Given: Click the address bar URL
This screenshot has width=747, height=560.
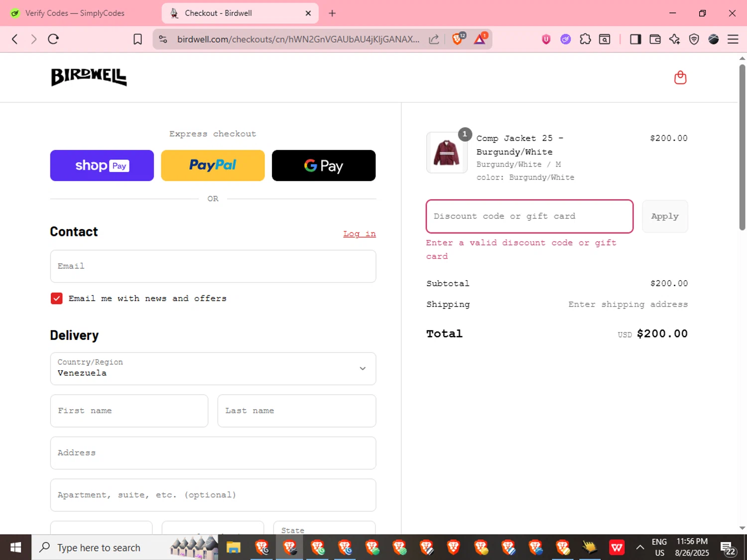Looking at the screenshot, I should click(x=298, y=39).
